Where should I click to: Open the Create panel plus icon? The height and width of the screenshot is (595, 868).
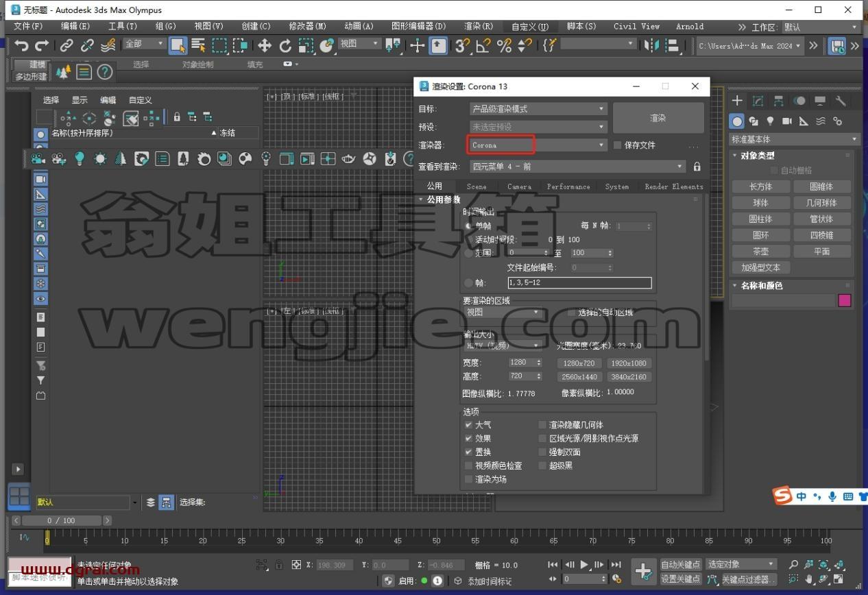[x=737, y=101]
